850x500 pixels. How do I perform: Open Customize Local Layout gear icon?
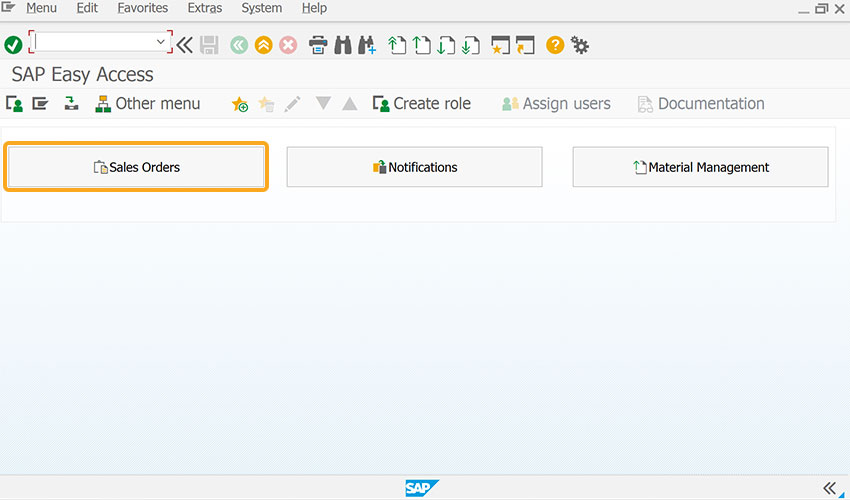580,46
